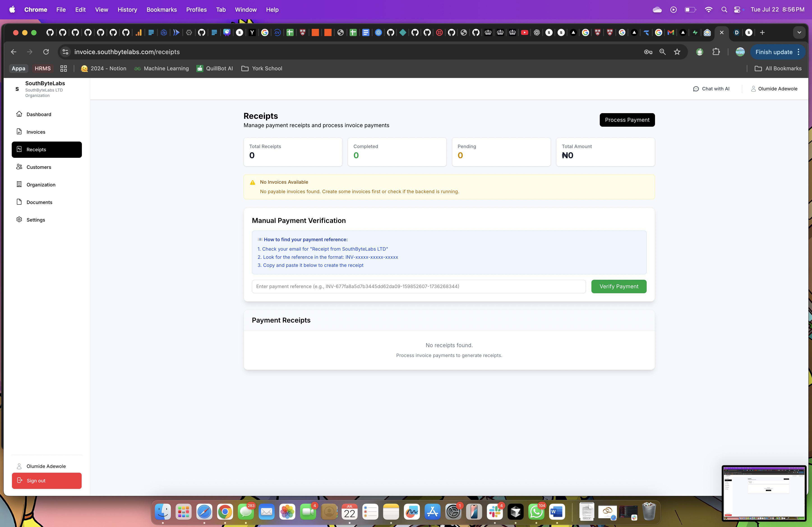
Task: Open the Organization building icon
Action: [19, 184]
